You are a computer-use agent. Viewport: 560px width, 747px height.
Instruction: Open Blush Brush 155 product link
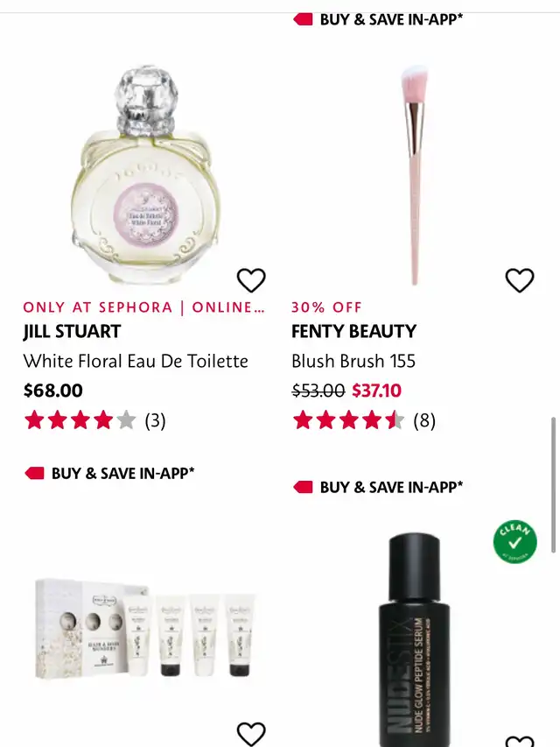[x=353, y=361]
